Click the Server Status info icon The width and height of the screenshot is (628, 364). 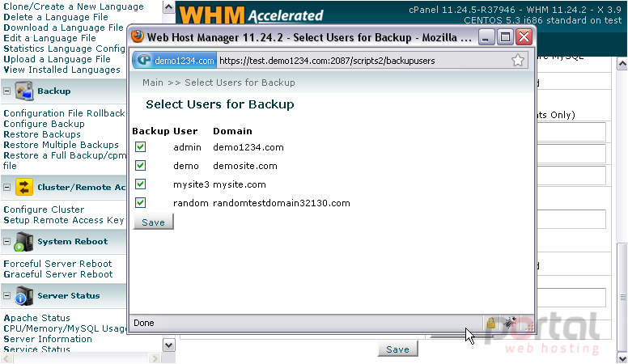24,296
